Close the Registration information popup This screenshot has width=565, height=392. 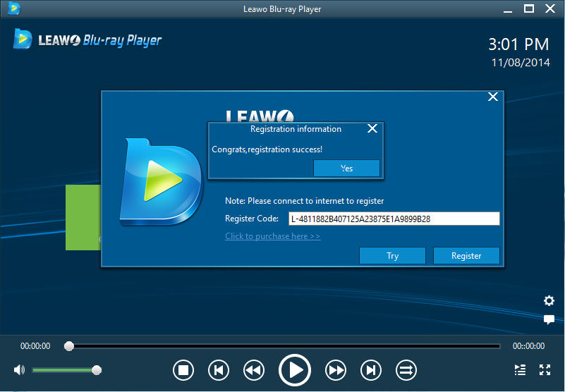pyautogui.click(x=372, y=128)
